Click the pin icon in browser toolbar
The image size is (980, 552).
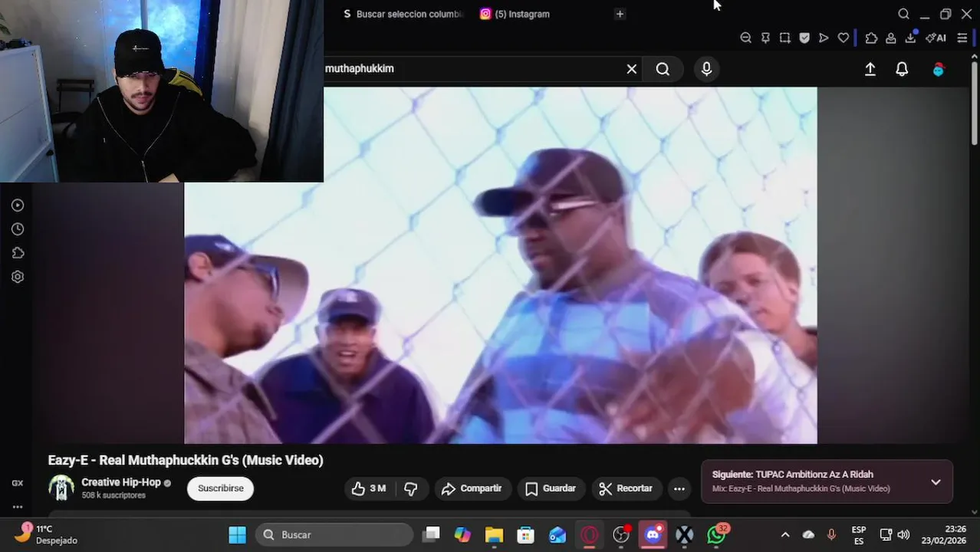pos(765,38)
